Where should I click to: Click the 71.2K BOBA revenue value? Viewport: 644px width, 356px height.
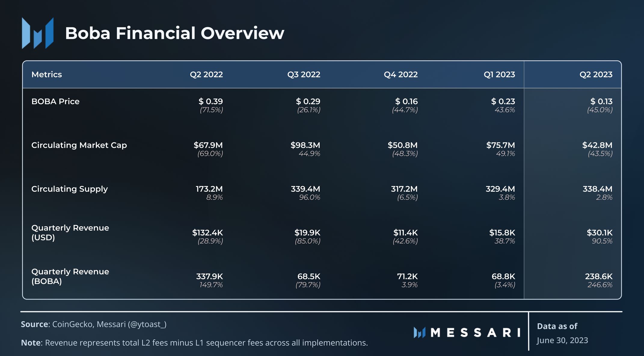coord(407,276)
